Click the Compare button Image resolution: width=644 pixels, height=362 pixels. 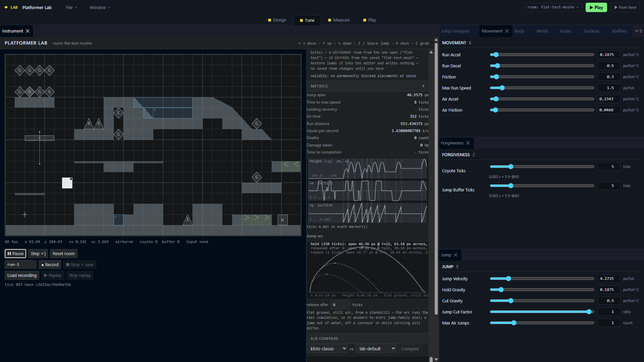410,349
